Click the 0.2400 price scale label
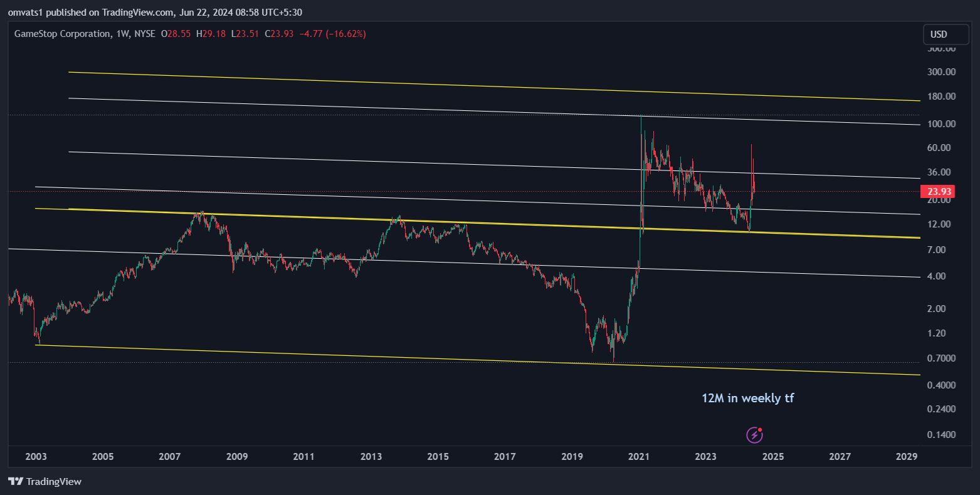Screen dimensions: 980x495 point(942,409)
